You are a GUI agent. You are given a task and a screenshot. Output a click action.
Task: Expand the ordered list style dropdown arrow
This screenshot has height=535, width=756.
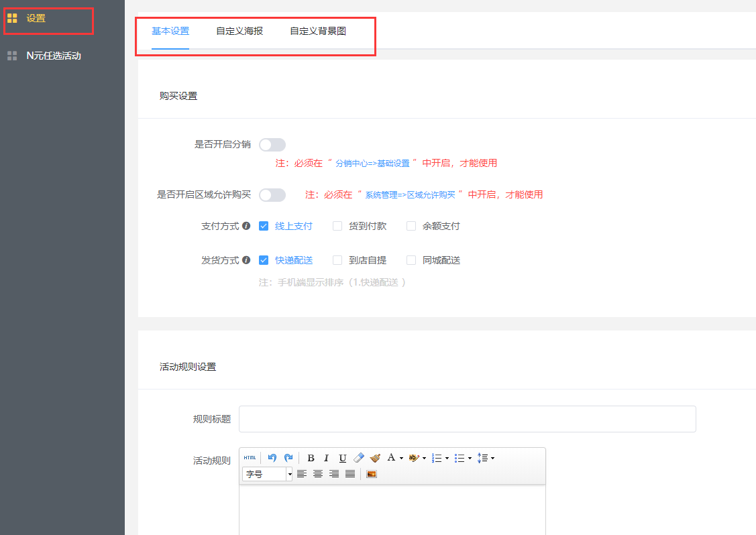(447, 458)
